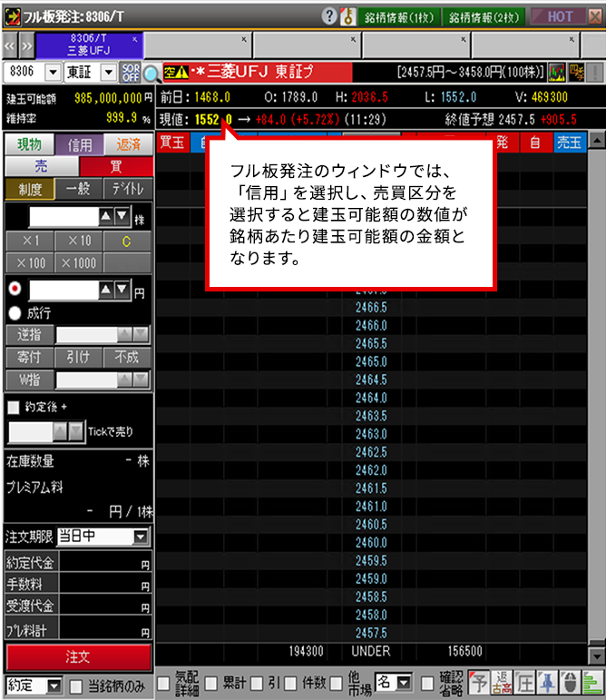Select the 制度 margin type tab
The image size is (606, 700).
coord(30,189)
